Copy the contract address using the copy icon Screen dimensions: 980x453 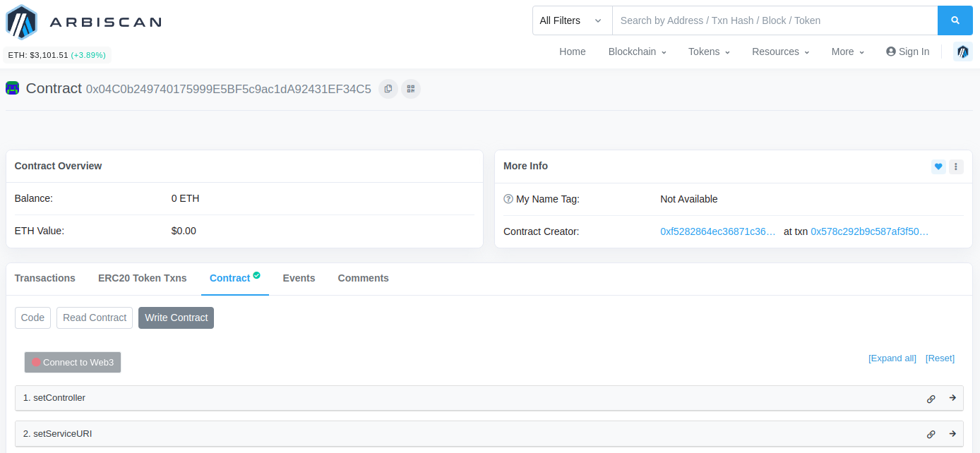pyautogui.click(x=388, y=88)
